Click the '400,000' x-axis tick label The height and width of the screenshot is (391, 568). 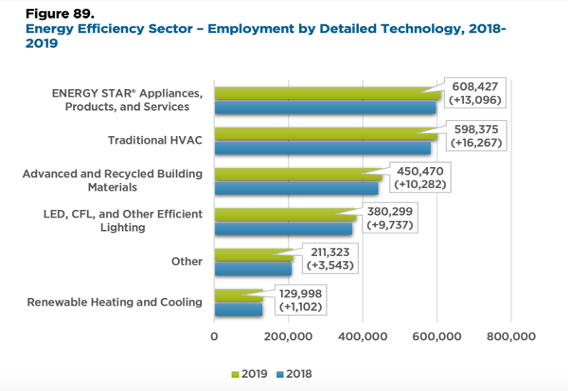pyautogui.click(x=363, y=337)
